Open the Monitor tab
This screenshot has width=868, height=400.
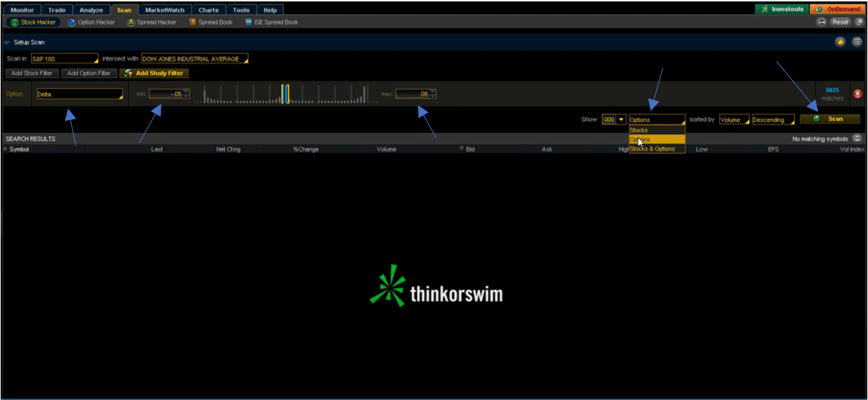click(22, 10)
